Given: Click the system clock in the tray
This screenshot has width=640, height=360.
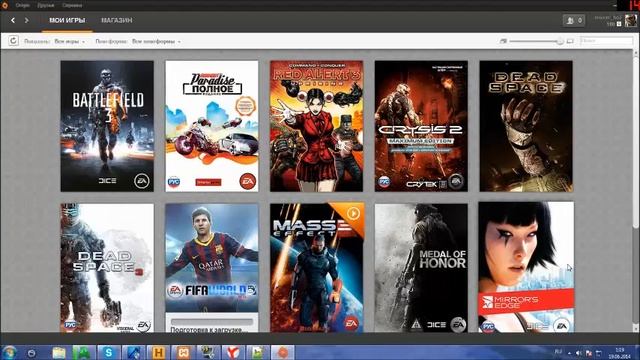Looking at the screenshot, I should 621,353.
